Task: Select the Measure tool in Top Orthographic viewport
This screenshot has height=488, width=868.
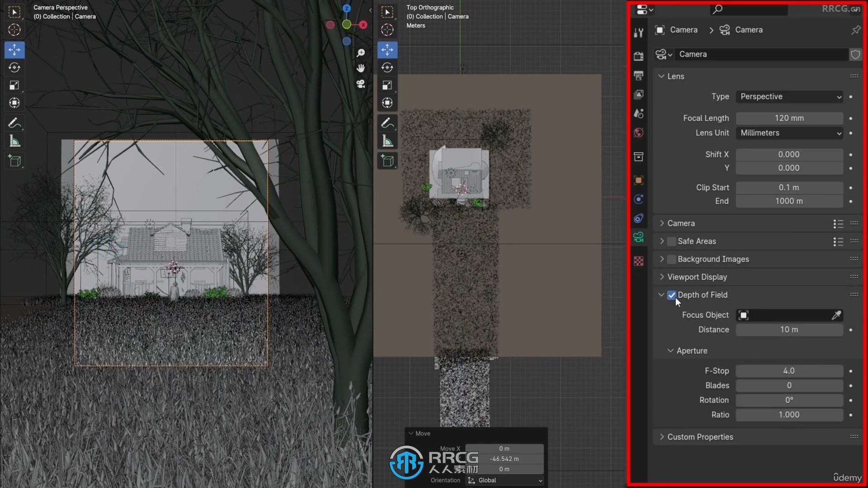Action: 387,141
